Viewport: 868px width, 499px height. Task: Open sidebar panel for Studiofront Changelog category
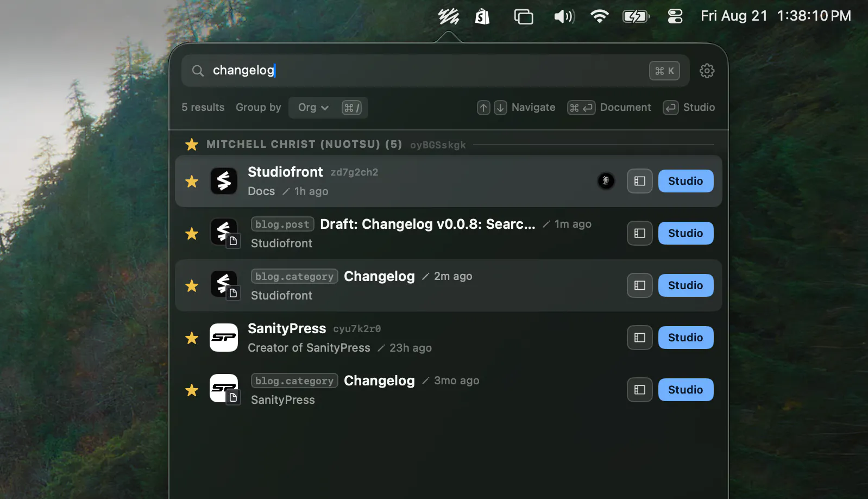pos(640,285)
